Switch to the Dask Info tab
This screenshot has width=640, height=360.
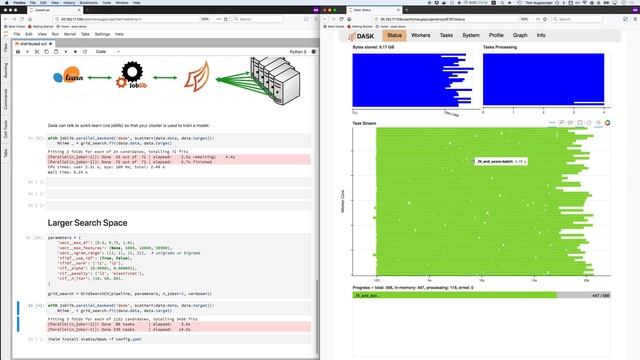pyautogui.click(x=541, y=36)
